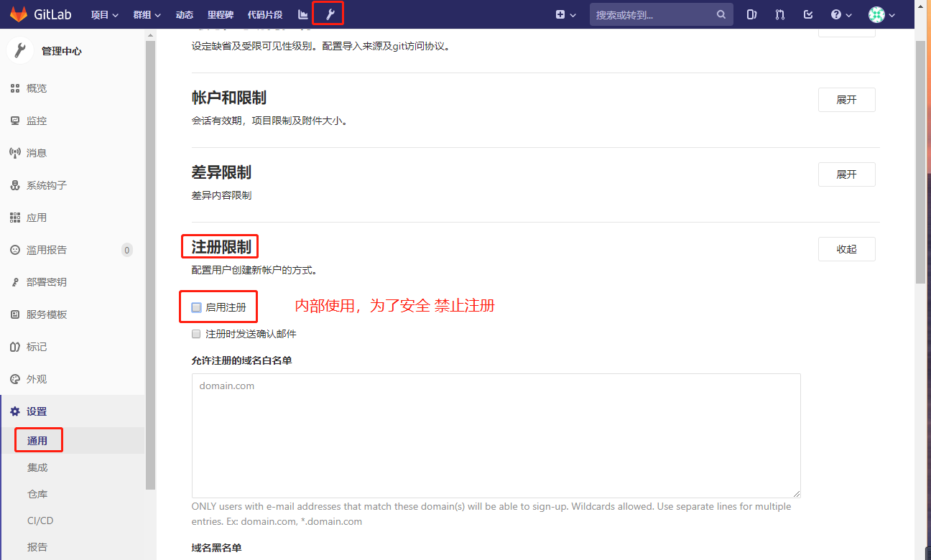931x560 pixels.
Task: Click the sidebar vertical scrollbar
Action: coord(150,266)
